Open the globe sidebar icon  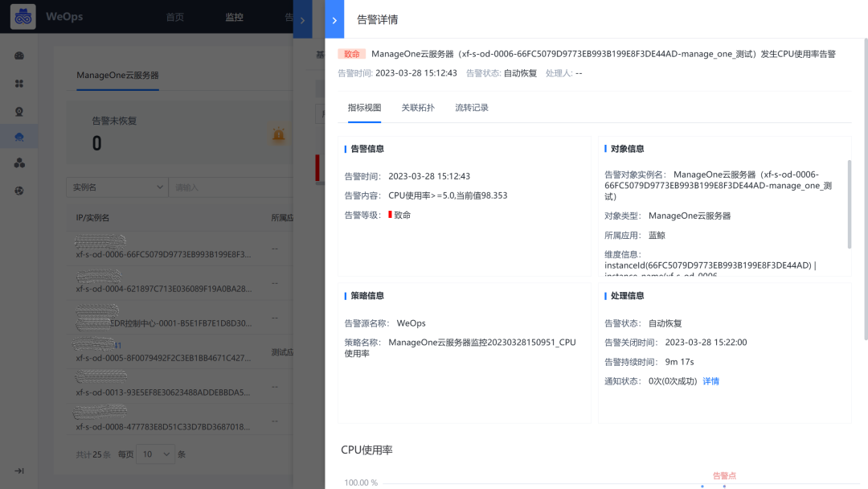click(x=18, y=191)
